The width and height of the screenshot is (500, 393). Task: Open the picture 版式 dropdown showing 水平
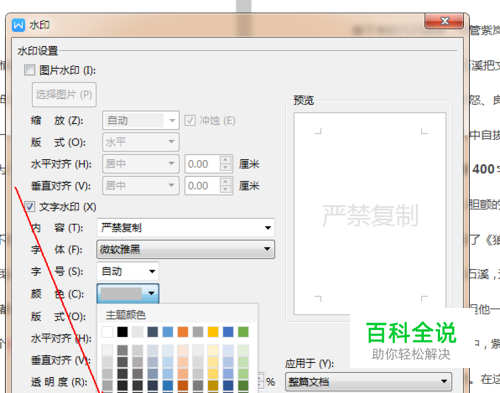point(141,142)
